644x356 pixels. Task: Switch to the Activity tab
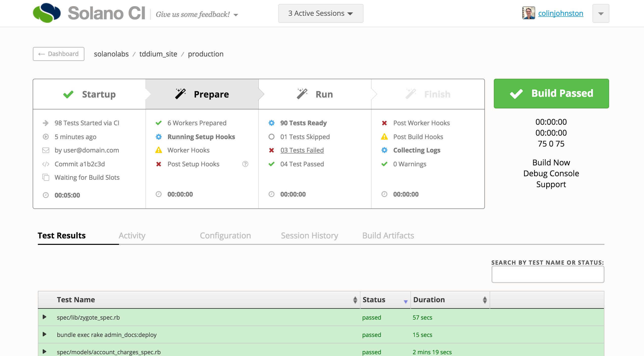[x=132, y=235]
